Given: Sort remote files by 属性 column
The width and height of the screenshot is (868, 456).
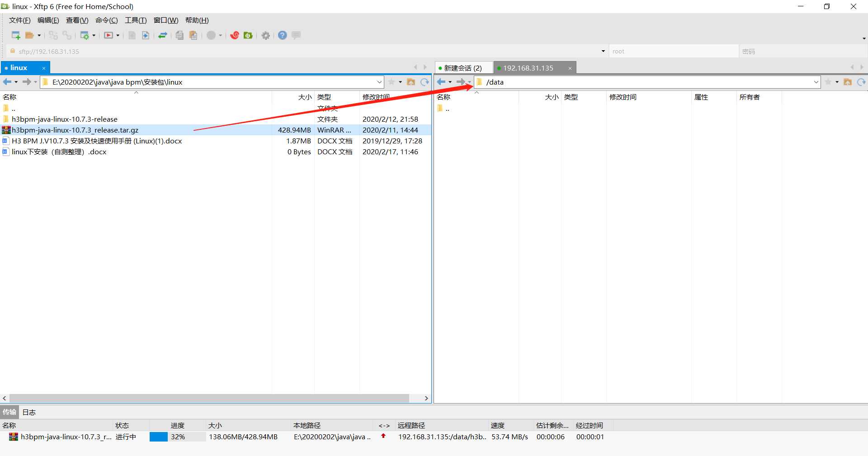Looking at the screenshot, I should click(714, 97).
